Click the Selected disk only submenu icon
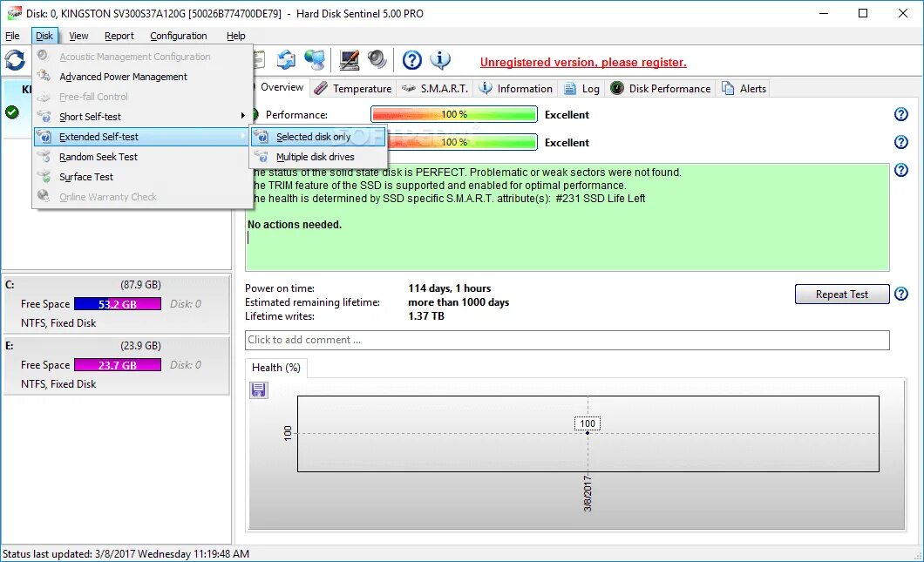The image size is (924, 562). pyautogui.click(x=262, y=137)
